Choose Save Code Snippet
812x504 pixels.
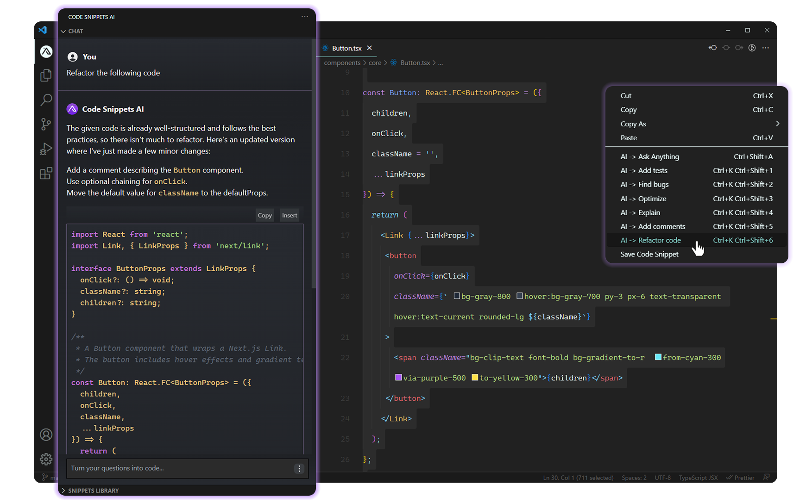point(696,254)
